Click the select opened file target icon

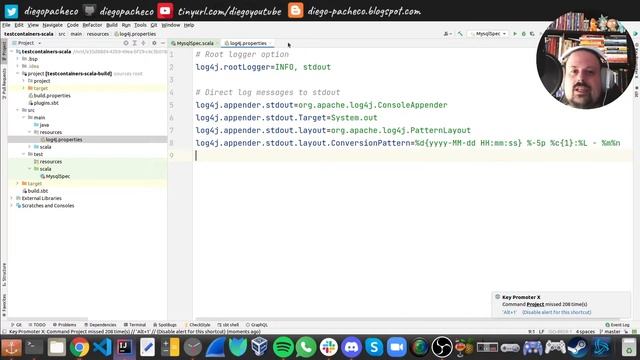126,43
